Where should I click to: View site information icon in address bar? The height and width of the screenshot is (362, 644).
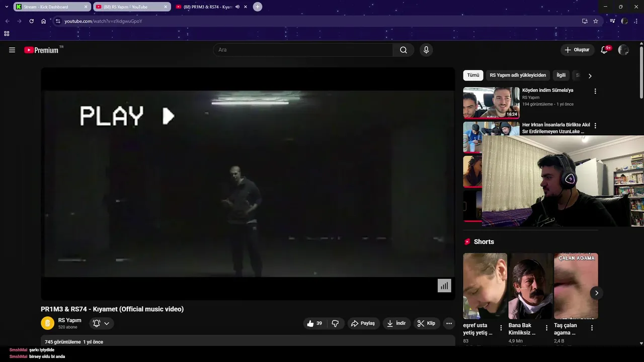[x=58, y=21]
